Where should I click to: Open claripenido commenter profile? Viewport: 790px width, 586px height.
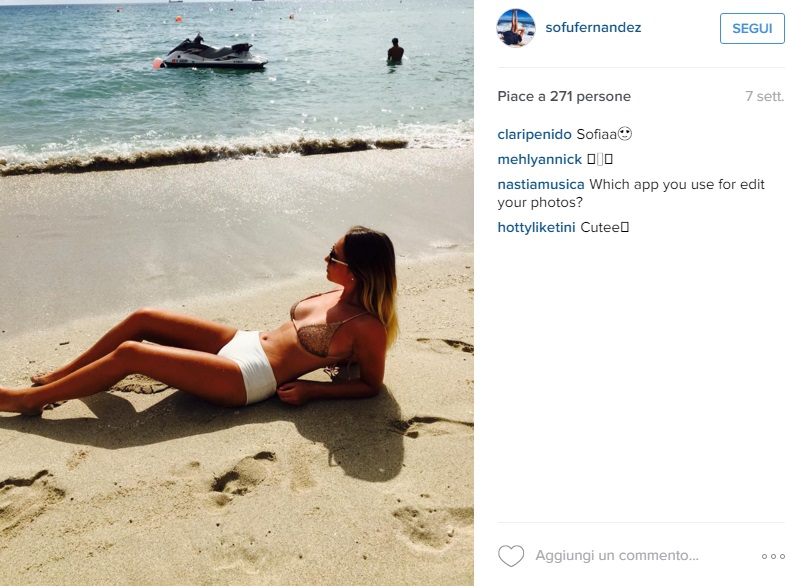534,135
